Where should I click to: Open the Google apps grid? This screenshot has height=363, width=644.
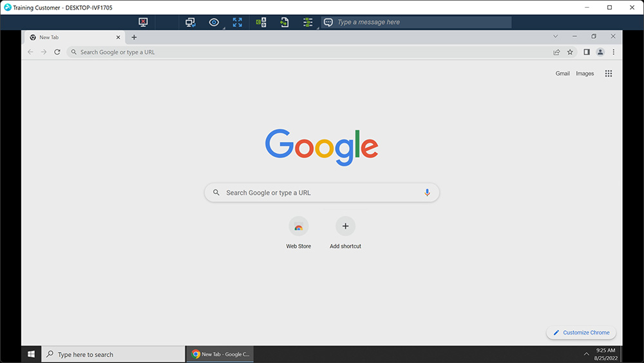[609, 74]
